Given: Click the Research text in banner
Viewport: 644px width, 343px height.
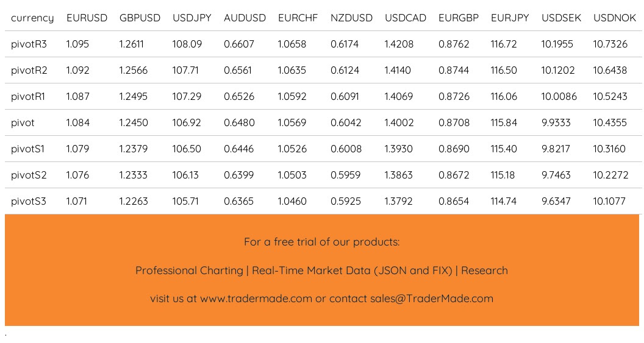Looking at the screenshot, I should (x=484, y=271).
